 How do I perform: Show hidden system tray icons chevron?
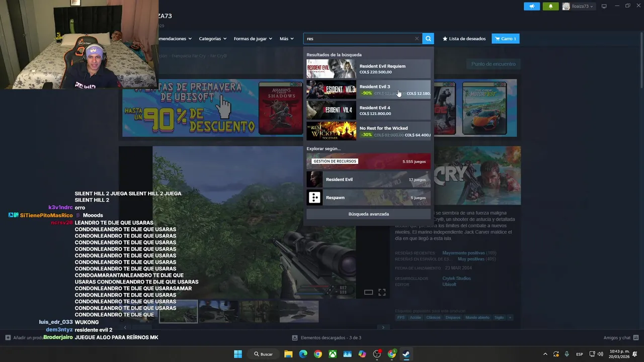545,354
